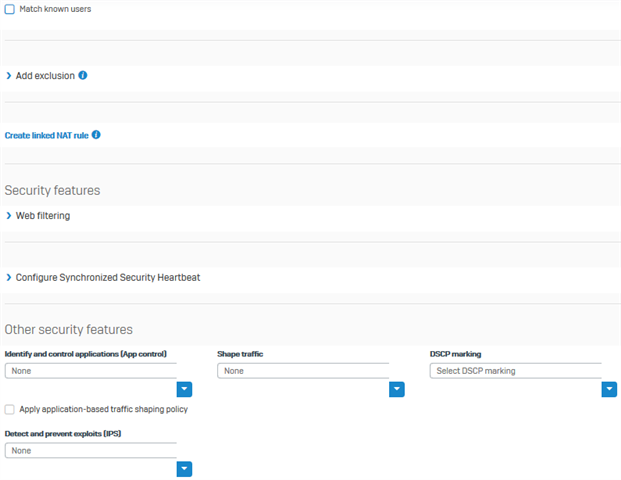621x480 pixels.
Task: Open the App control None dropdown field
Action: tap(91, 371)
